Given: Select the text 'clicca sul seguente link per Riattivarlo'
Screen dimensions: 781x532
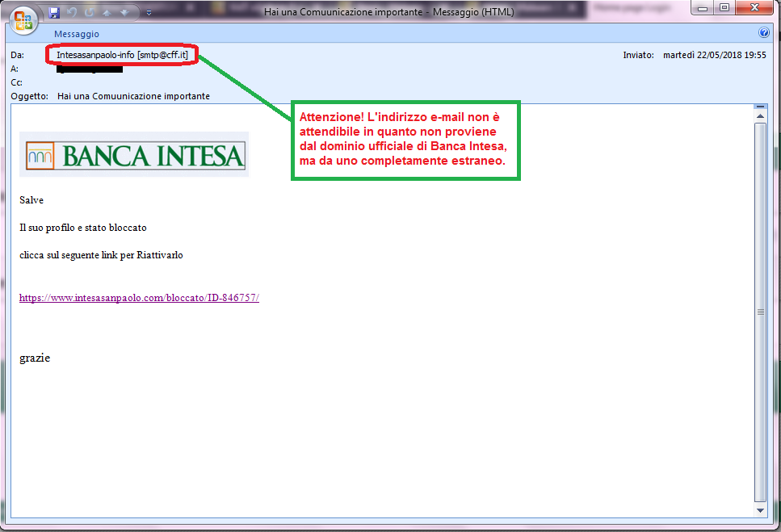Looking at the screenshot, I should pyautogui.click(x=101, y=255).
